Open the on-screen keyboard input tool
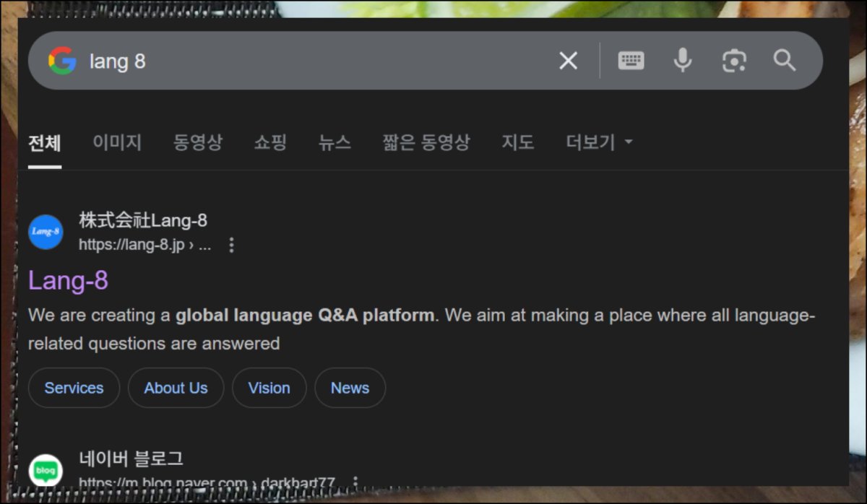 coord(631,61)
